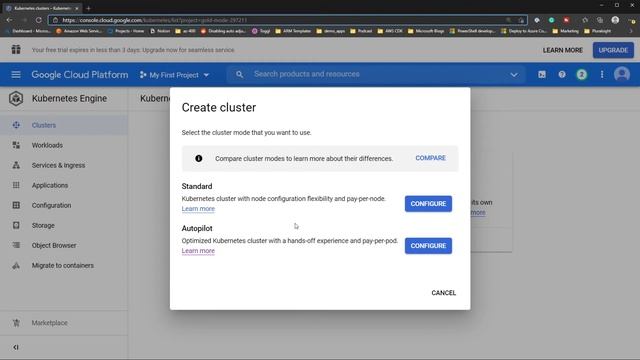Open Configuration in the sidebar
The image size is (640, 360).
(x=51, y=205)
